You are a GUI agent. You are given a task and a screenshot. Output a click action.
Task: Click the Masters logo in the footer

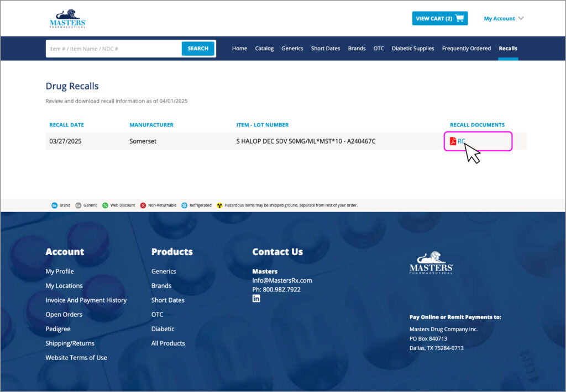click(x=431, y=263)
